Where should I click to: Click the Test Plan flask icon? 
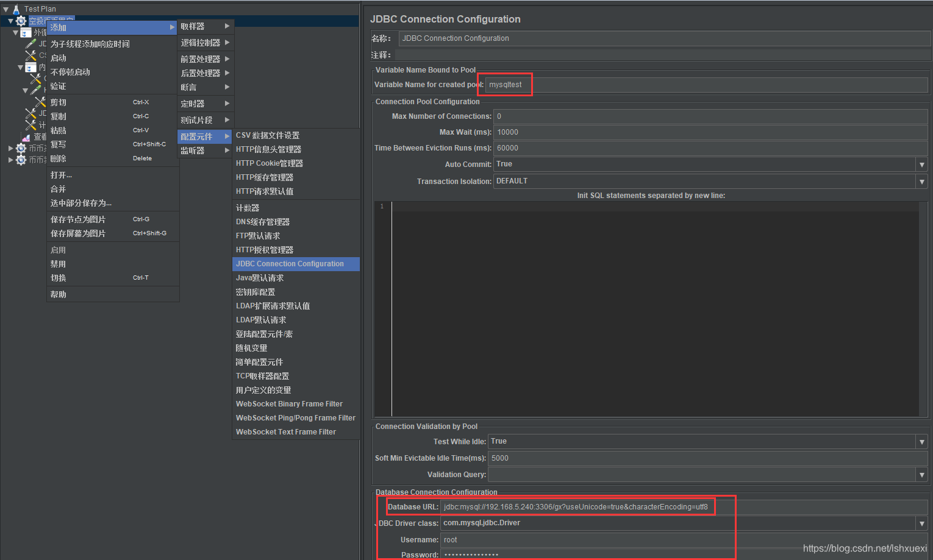pyautogui.click(x=16, y=9)
